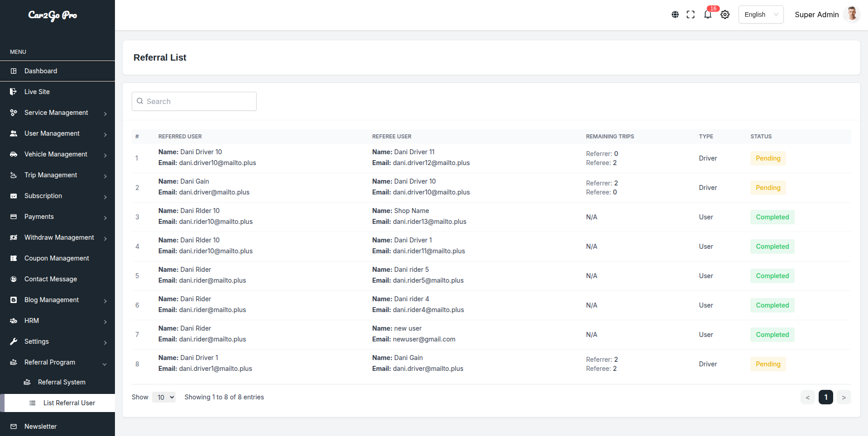Click the Live Site icon
Image resolution: width=868 pixels, height=436 pixels.
pyautogui.click(x=14, y=92)
